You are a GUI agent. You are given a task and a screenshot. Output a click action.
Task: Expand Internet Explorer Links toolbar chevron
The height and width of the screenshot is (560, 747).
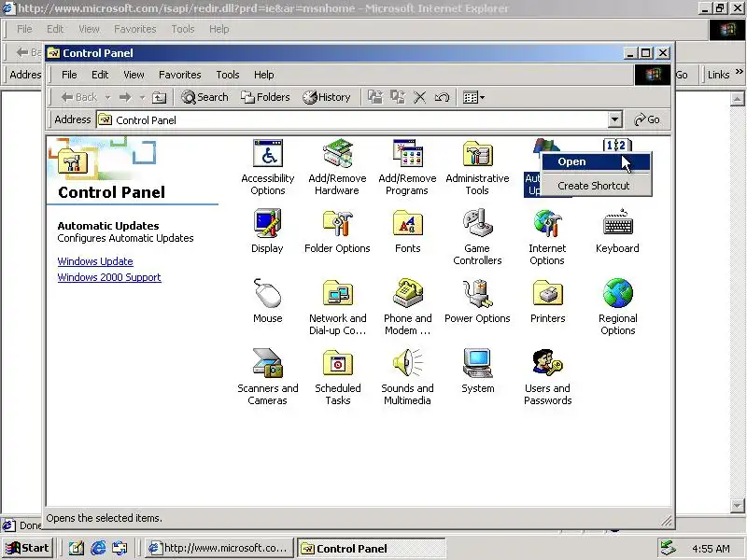pos(739,72)
